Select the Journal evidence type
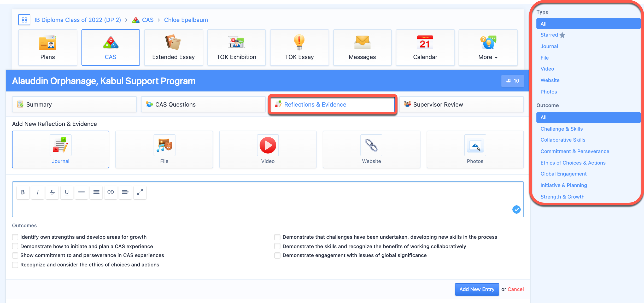644x303 pixels. pyautogui.click(x=61, y=149)
